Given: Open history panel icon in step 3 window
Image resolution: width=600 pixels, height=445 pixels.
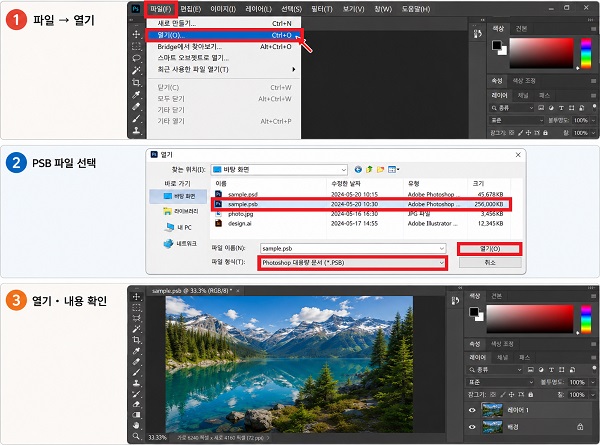Looking at the screenshot, I should coord(455,301).
